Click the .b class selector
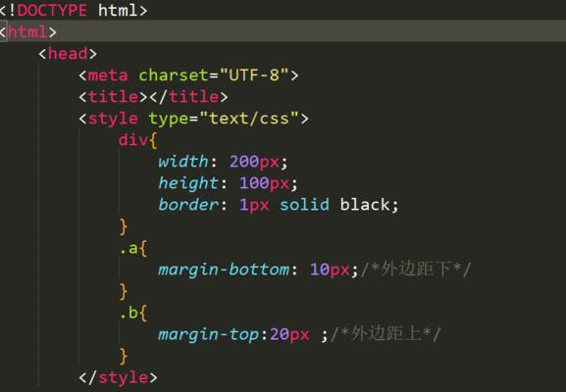566x392 pixels. pyautogui.click(x=129, y=313)
